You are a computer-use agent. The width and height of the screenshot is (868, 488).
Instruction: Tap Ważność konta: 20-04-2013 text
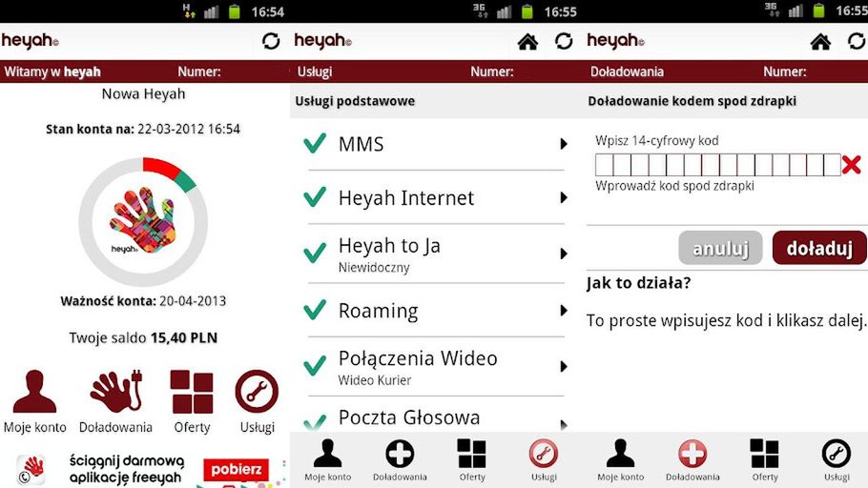143,301
